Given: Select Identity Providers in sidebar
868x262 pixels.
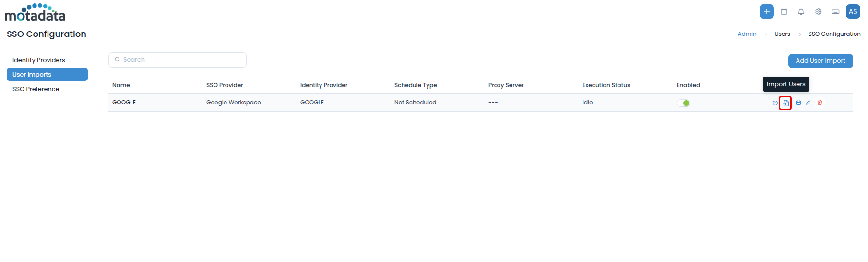Looking at the screenshot, I should (38, 60).
